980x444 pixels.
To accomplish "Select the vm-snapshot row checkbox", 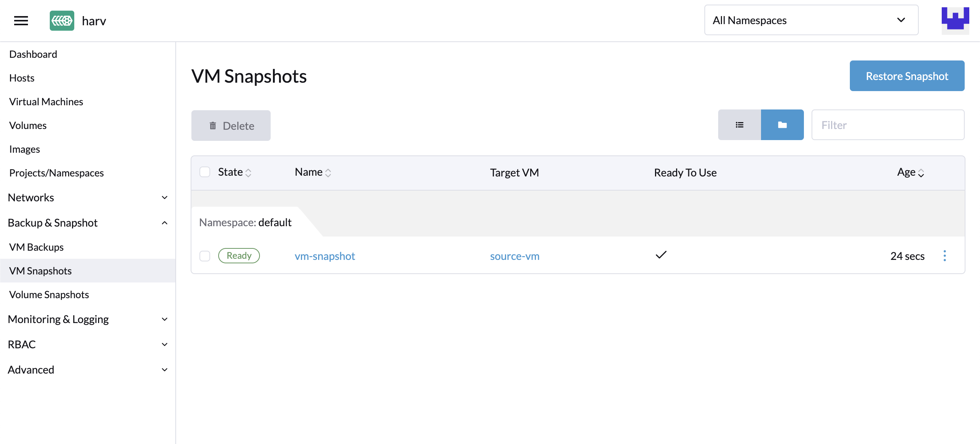I will point(205,256).
